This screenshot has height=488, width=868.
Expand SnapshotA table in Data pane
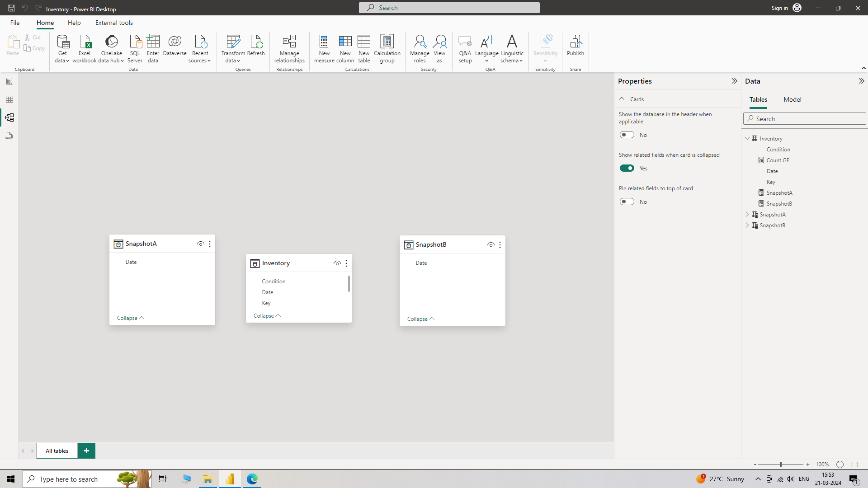pos(747,215)
